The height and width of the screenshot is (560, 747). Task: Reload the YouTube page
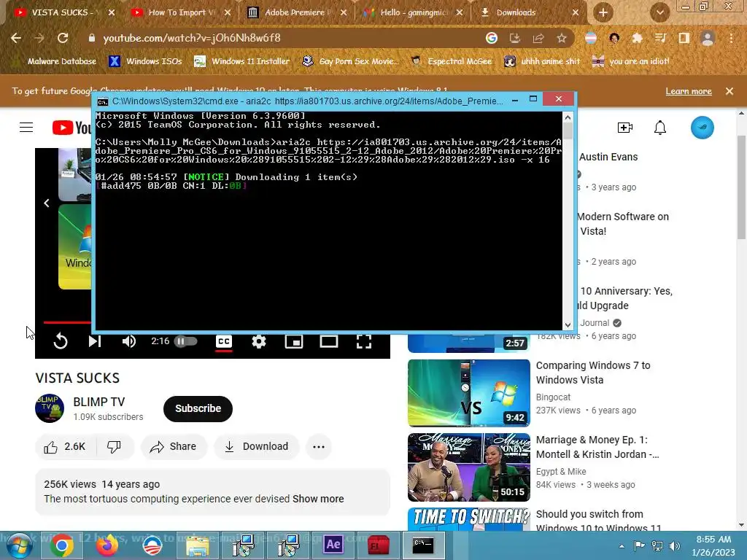[x=63, y=38]
